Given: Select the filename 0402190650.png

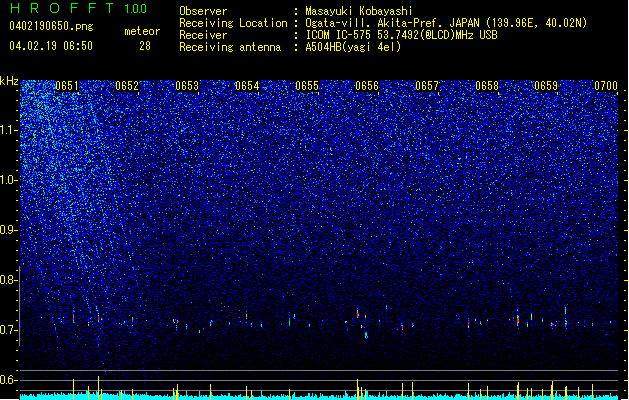Looking at the screenshot, I should point(51,26).
